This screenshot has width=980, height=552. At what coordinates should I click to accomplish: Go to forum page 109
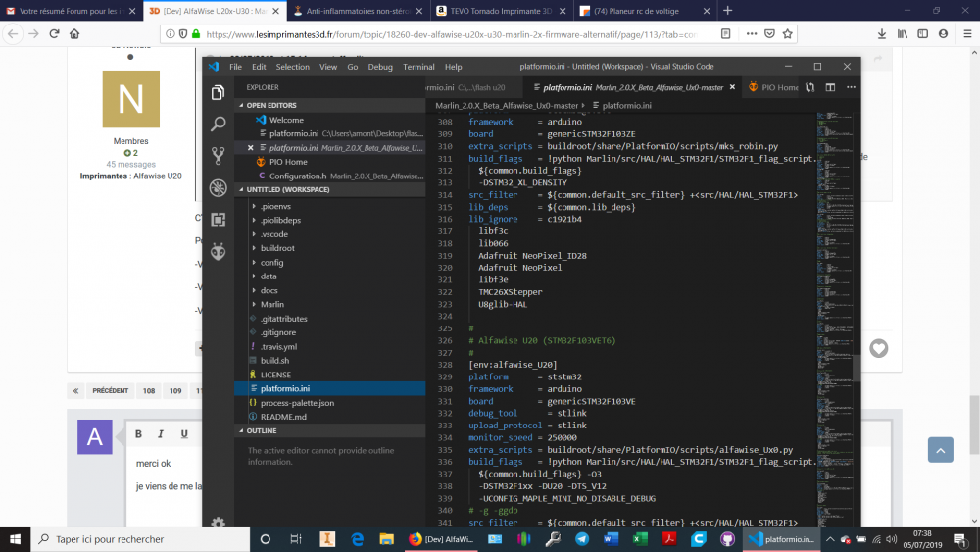click(175, 390)
